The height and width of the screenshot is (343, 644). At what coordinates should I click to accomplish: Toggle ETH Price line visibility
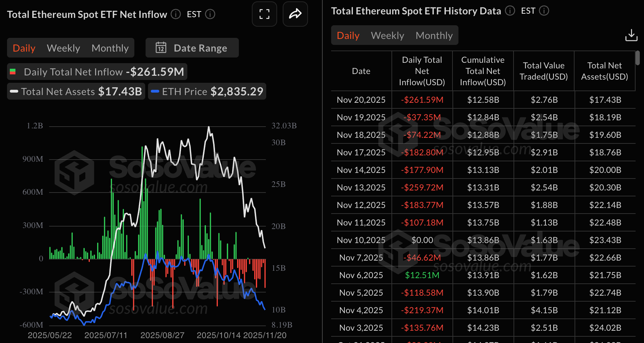tap(207, 92)
